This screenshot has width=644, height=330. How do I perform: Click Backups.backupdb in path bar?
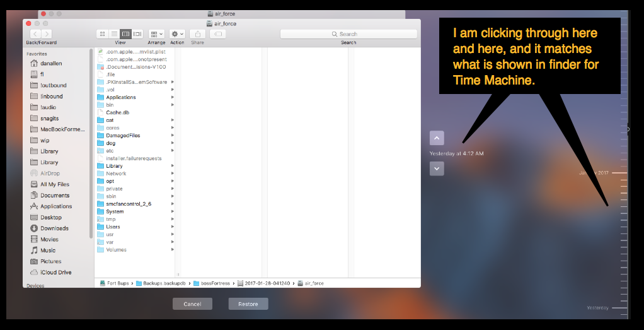pyautogui.click(x=161, y=283)
